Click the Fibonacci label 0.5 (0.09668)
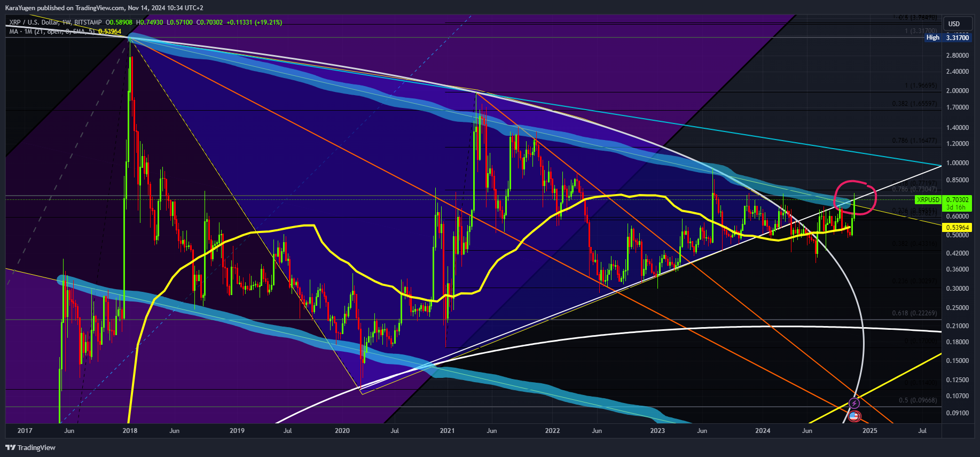The width and height of the screenshot is (980, 457). pyautogui.click(x=918, y=400)
